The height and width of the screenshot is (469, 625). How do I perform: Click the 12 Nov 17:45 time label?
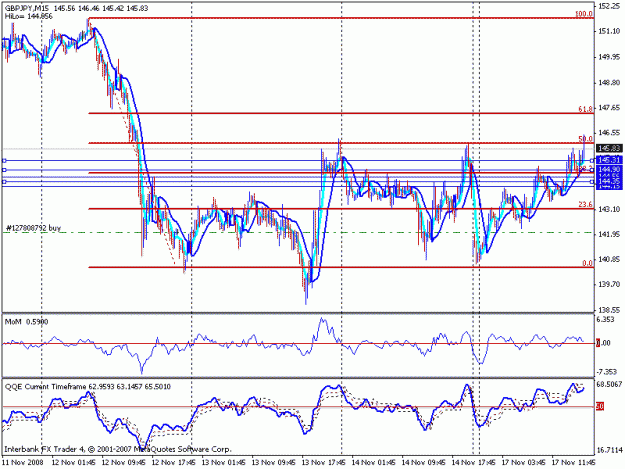point(174,463)
